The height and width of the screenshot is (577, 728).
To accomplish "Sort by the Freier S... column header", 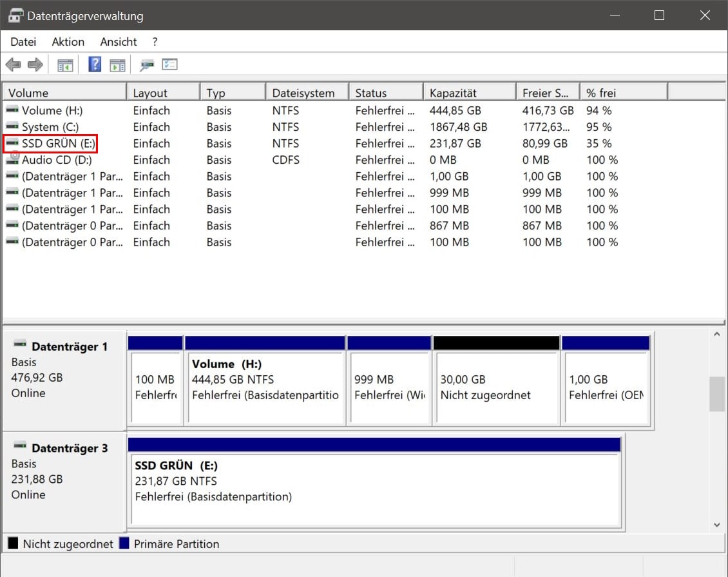I will tap(548, 93).
